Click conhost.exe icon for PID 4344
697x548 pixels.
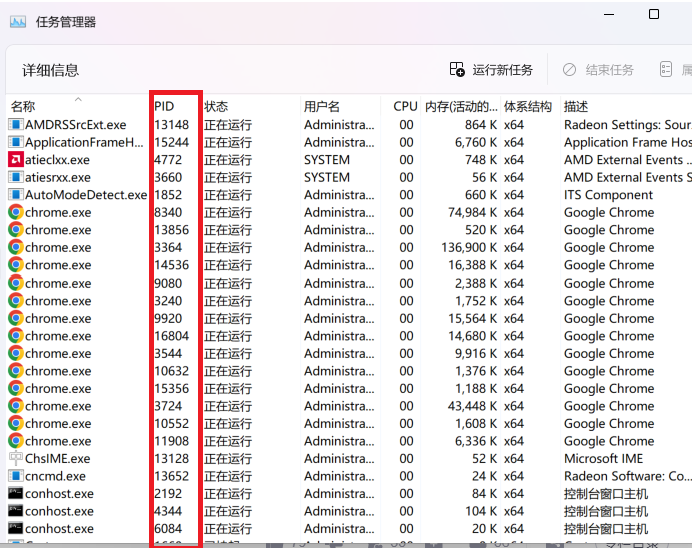point(16,511)
